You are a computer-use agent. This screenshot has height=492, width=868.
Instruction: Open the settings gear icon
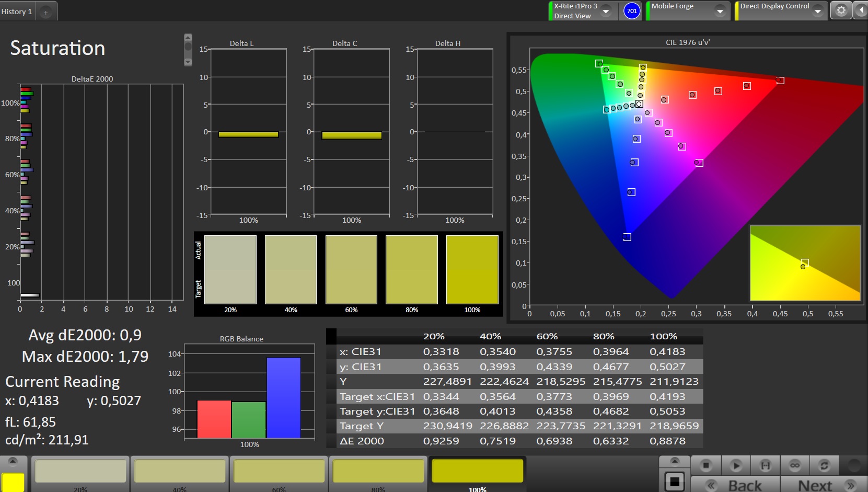[x=841, y=10]
